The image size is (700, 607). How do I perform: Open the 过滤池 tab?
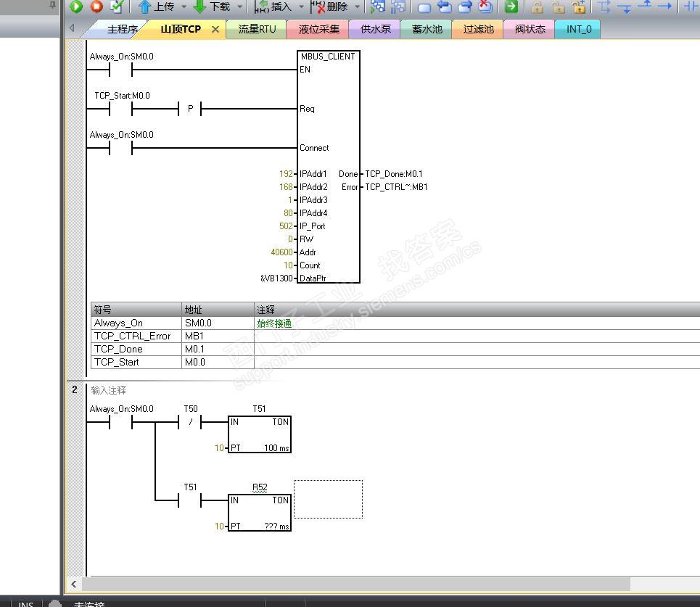coord(478,29)
